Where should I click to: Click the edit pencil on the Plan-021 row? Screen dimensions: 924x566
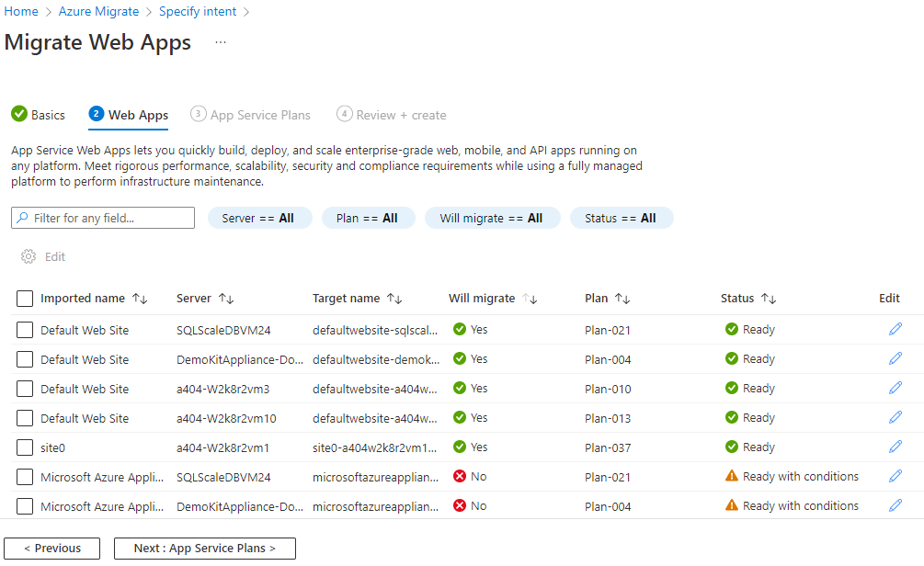point(895,329)
